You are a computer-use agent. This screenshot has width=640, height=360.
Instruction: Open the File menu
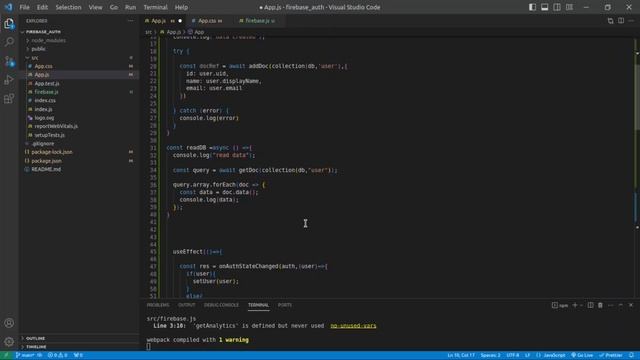pyautogui.click(x=24, y=7)
